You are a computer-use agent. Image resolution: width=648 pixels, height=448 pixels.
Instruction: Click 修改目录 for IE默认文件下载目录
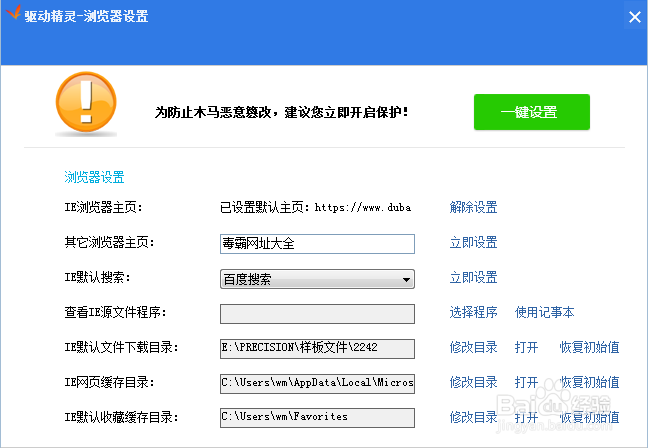click(473, 347)
